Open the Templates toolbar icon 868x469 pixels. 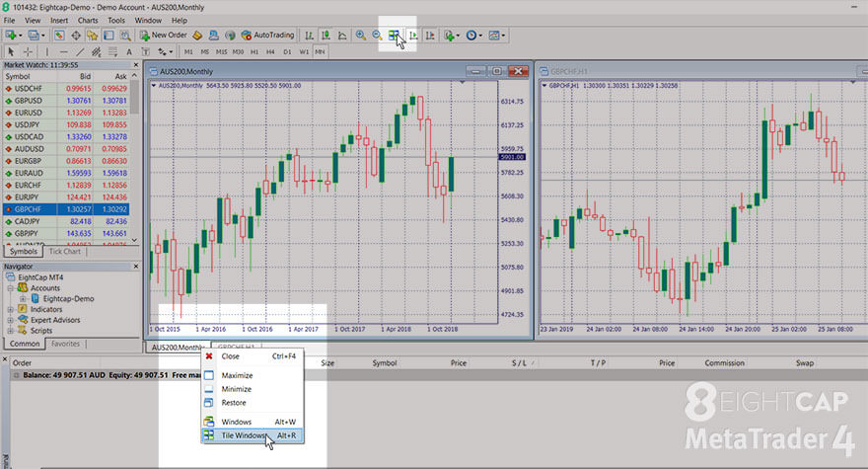[494, 36]
